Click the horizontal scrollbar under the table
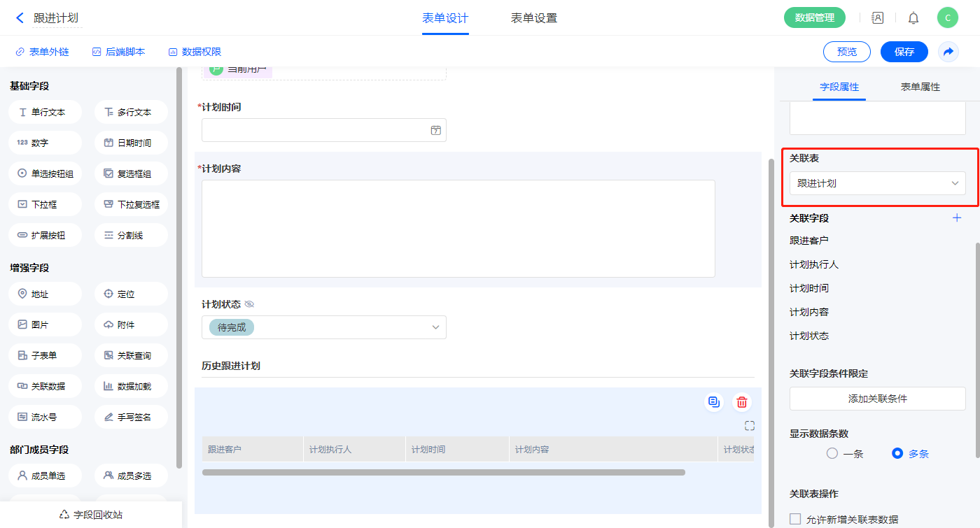Image resolution: width=980 pixels, height=528 pixels. pos(443,472)
